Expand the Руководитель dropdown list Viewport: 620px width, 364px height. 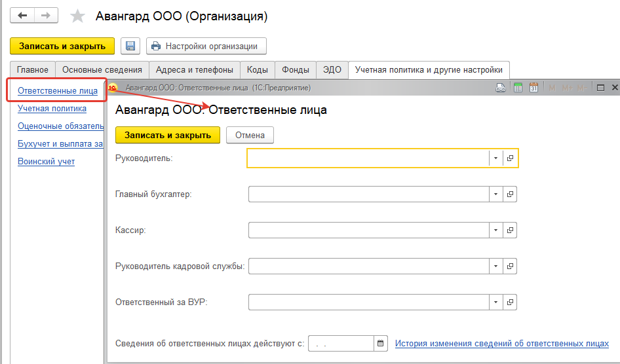495,158
